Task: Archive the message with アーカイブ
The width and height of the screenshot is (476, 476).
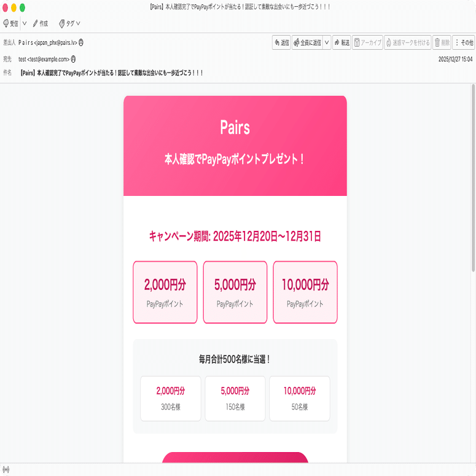Action: (x=367, y=42)
